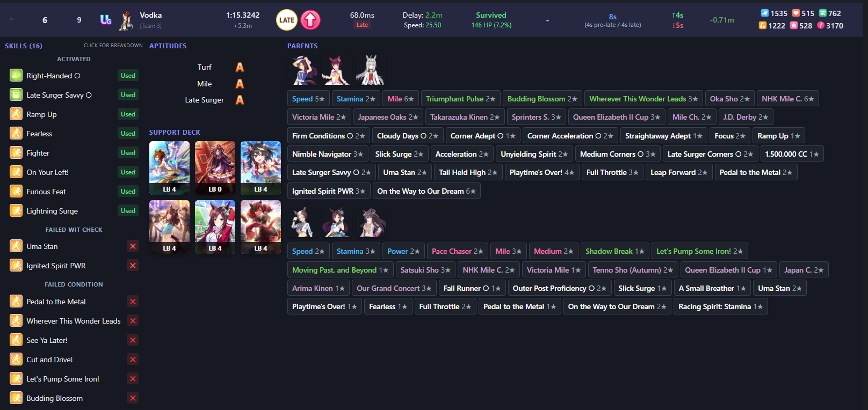Click the 'Triumphant Pulse 2★' green spark tag
Viewport: 868px width, 410px height.
[461, 99]
